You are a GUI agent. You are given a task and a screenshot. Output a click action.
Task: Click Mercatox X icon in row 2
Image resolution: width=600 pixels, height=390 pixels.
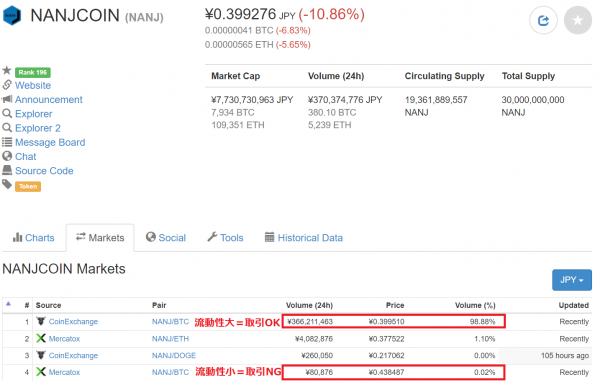41,338
